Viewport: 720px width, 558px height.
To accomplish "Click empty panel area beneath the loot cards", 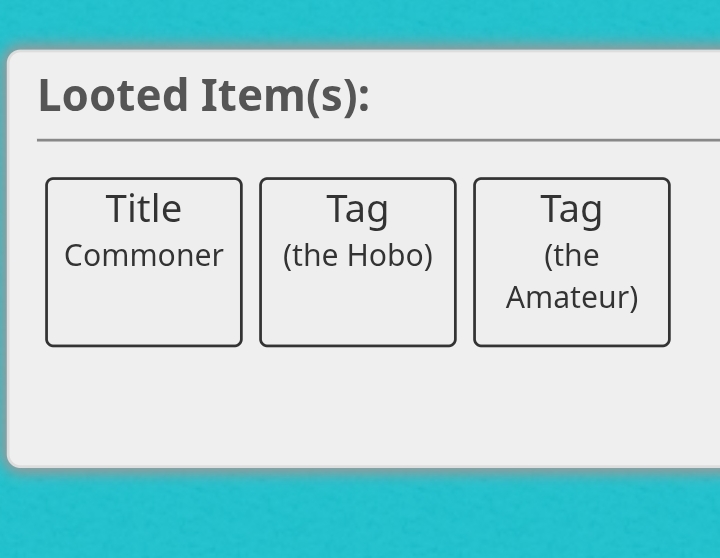I will coord(363,406).
